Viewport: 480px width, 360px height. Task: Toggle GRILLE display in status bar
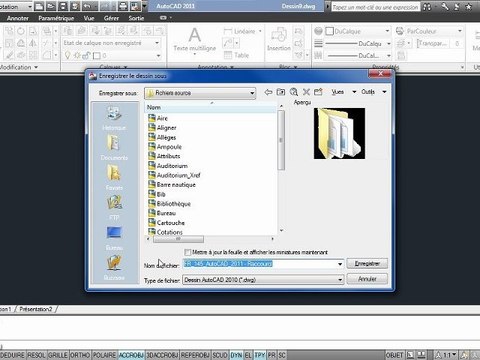(x=58, y=355)
